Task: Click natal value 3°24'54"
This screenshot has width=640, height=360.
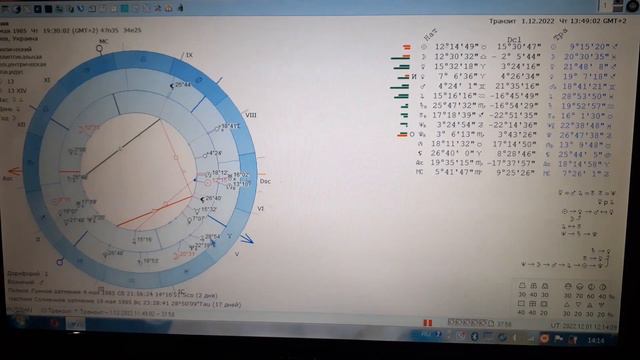Action: point(456,125)
